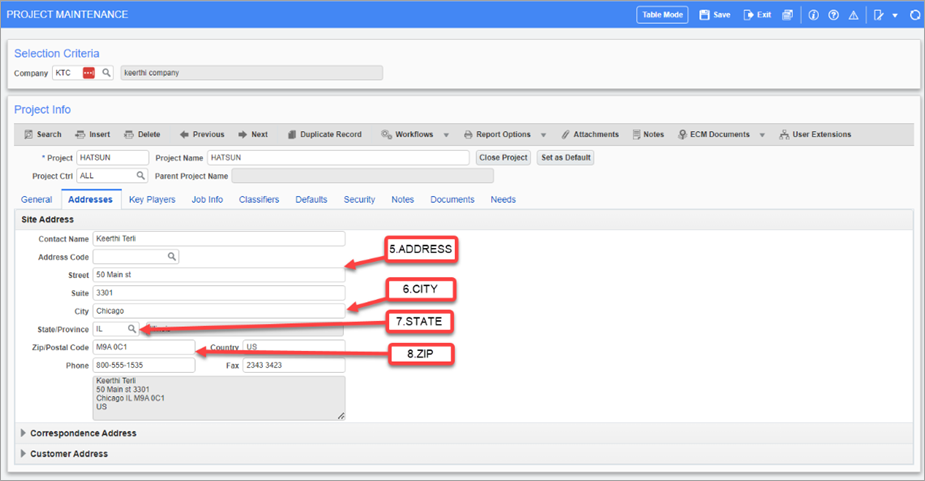Expand the Correspondence Address section

click(24, 433)
